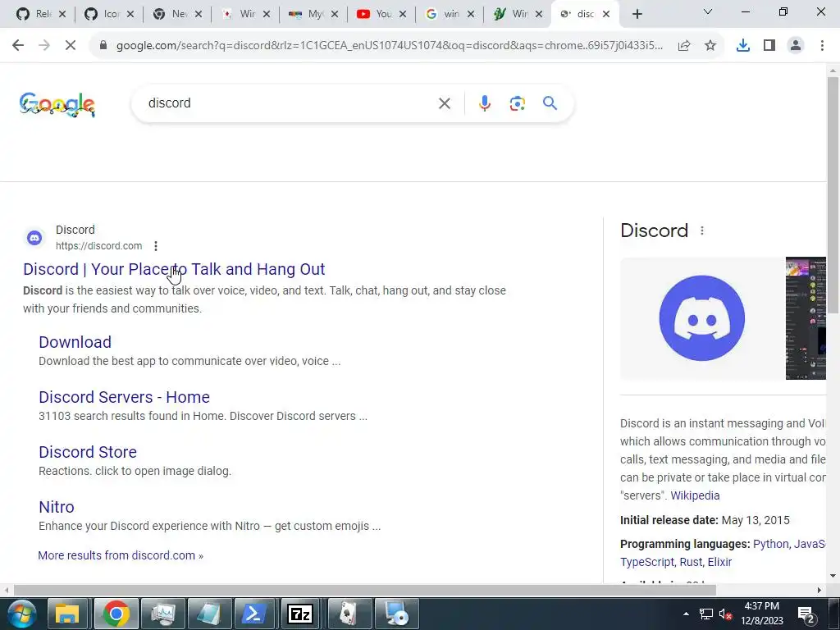Image resolution: width=840 pixels, height=630 pixels.
Task: Open the Windows Start orb
Action: [x=21, y=614]
